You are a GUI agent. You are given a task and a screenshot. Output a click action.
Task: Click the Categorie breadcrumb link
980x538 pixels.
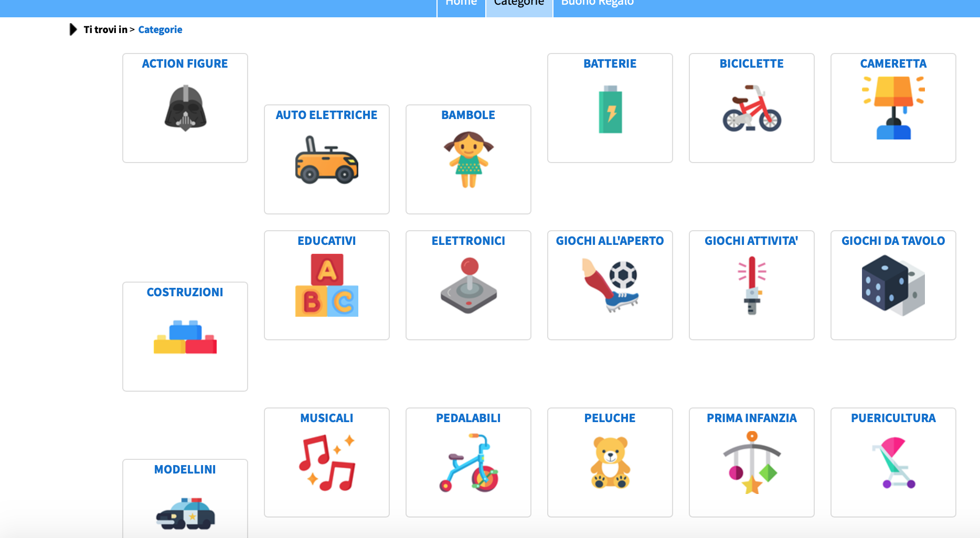pyautogui.click(x=160, y=29)
